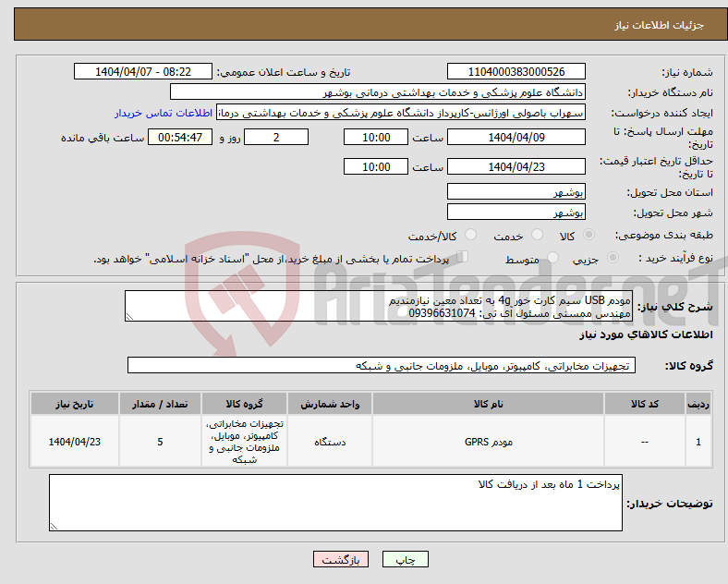Click the quantity cell showing 5
Viewport: 728px width, 584px height.
click(160, 441)
